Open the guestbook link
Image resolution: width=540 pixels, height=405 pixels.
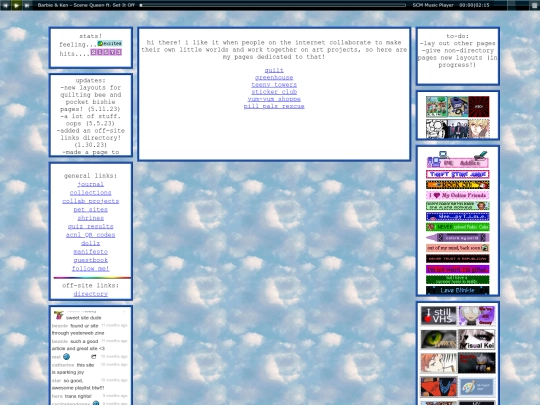(x=91, y=260)
